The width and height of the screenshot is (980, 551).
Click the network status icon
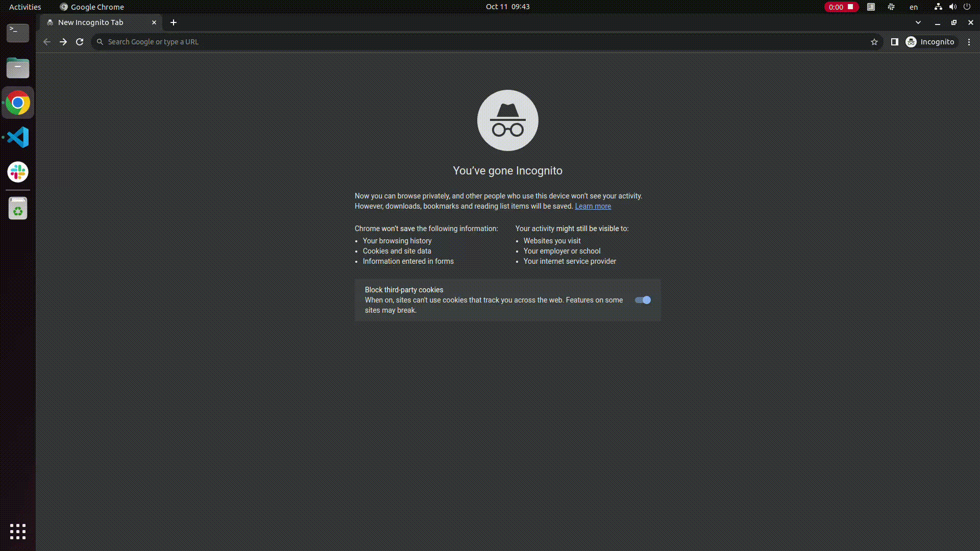coord(938,7)
